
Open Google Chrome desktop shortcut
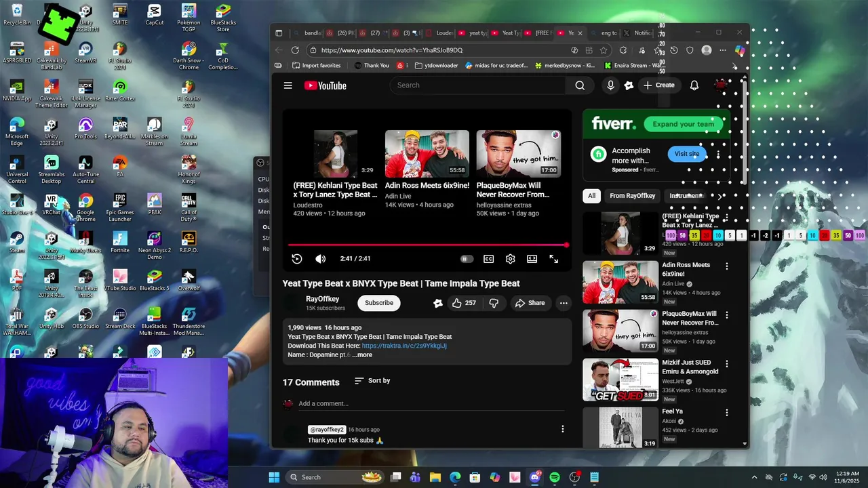click(x=85, y=208)
